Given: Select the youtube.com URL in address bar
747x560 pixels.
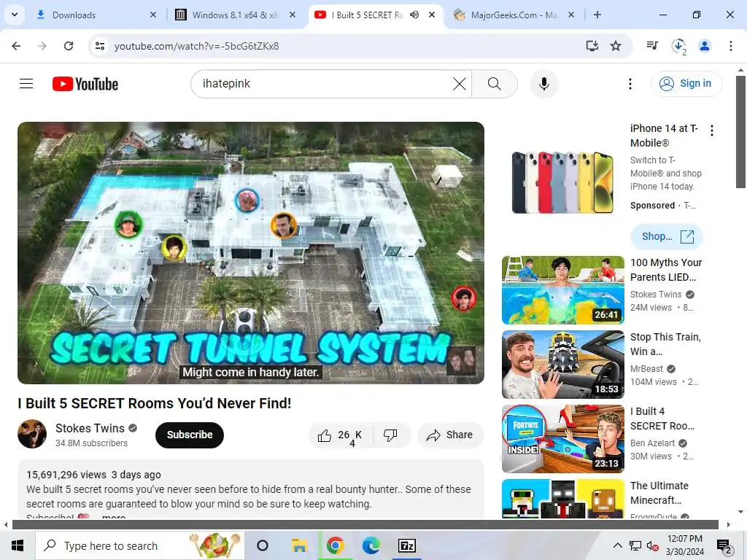Looking at the screenshot, I should [x=197, y=46].
